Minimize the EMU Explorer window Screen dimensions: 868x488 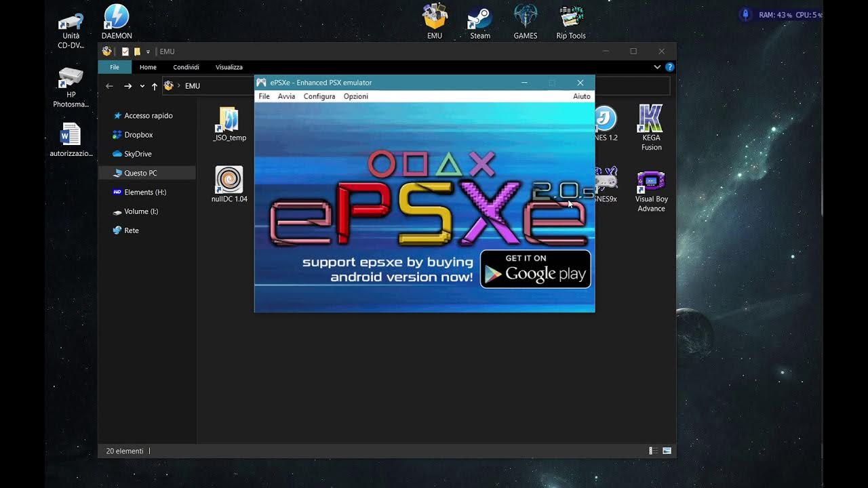click(606, 52)
